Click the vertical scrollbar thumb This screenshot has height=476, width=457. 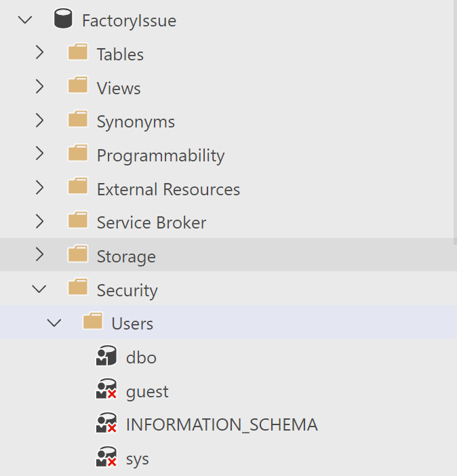(x=455, y=122)
